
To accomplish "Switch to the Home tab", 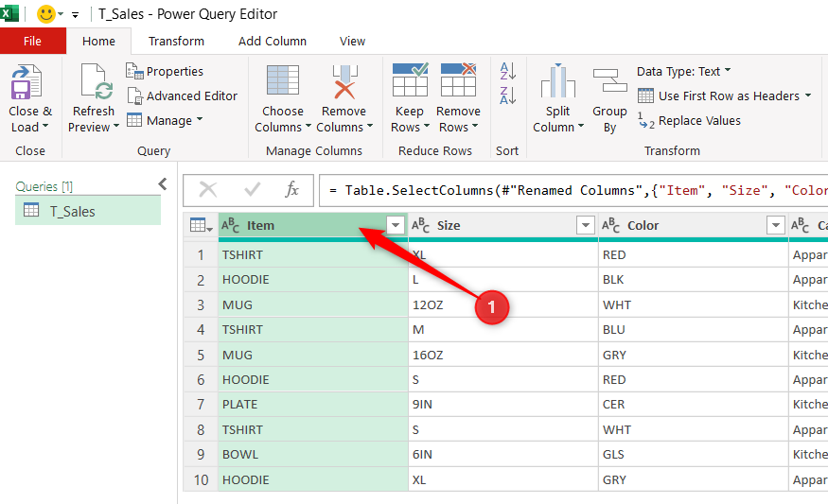I will (98, 42).
